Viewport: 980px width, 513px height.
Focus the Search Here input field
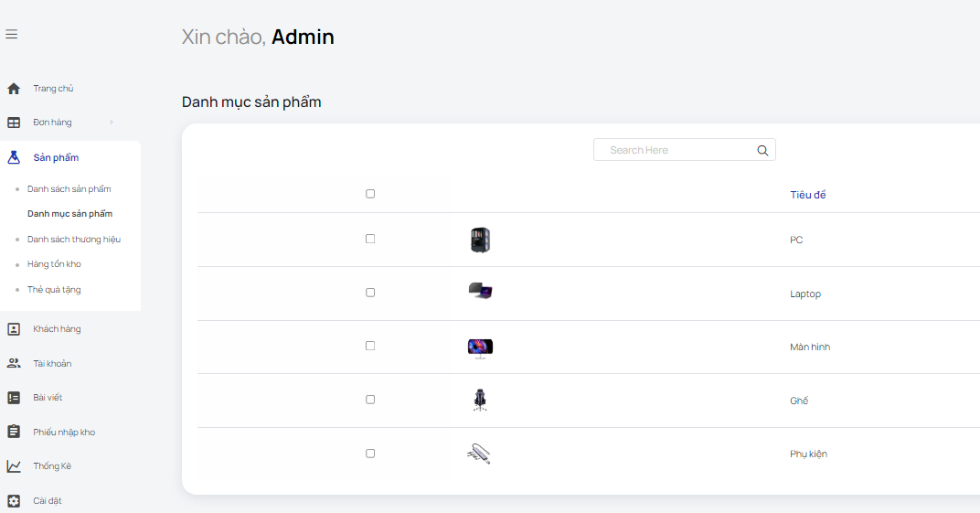click(685, 150)
